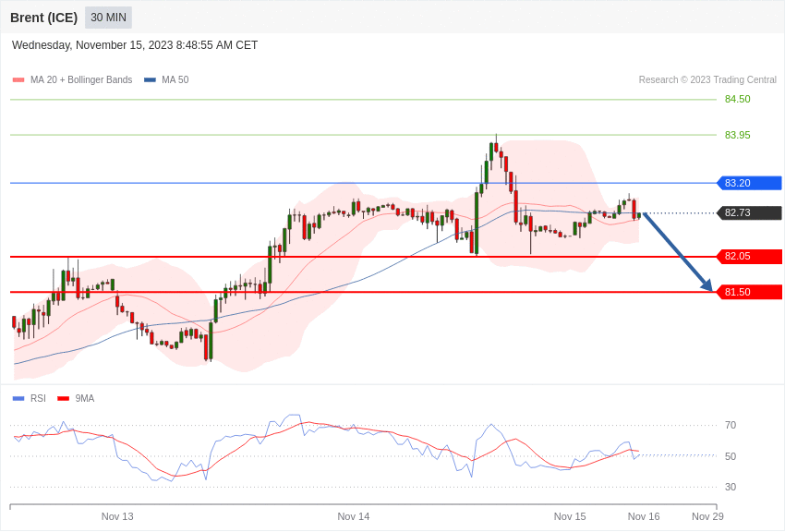Viewport: 785px width, 532px height.
Task: Click the MA 50 legend color swatch
Action: pyautogui.click(x=150, y=80)
